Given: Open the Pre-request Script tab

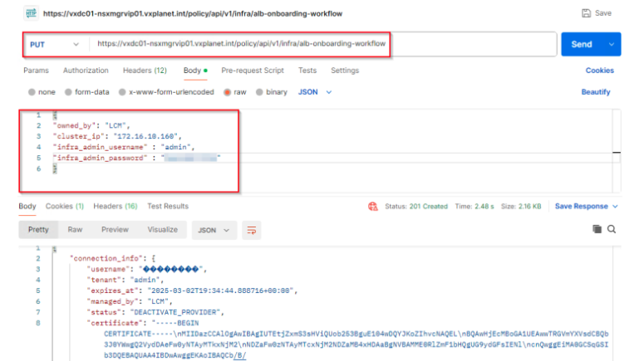Looking at the screenshot, I should 253,71.
